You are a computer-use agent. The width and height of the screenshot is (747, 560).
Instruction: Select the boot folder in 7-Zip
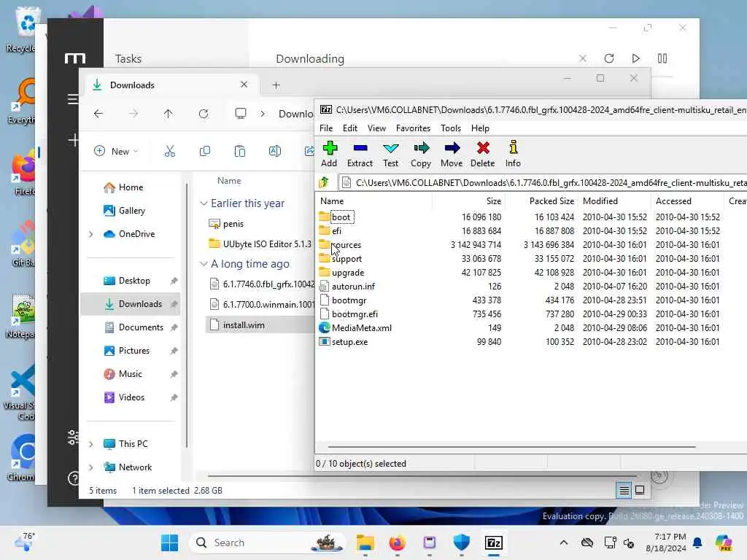(x=341, y=217)
